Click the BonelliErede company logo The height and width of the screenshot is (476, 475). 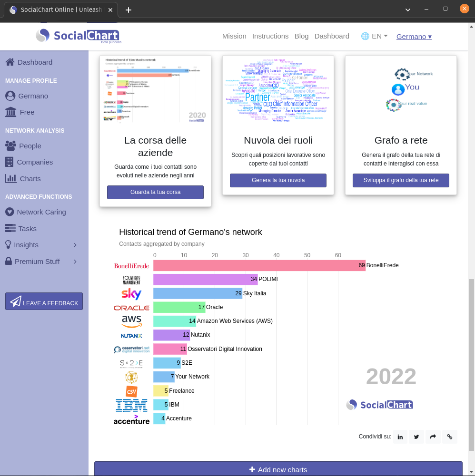pos(131,266)
